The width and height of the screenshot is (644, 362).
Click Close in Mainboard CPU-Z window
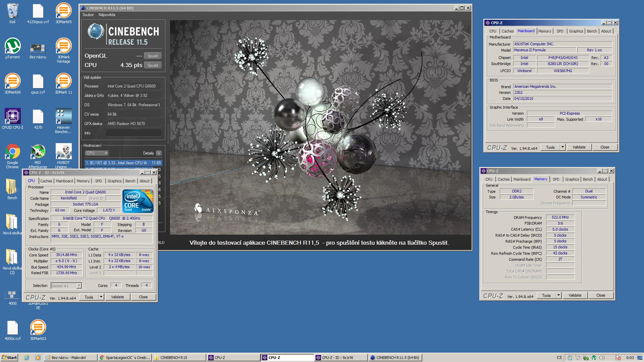605,147
